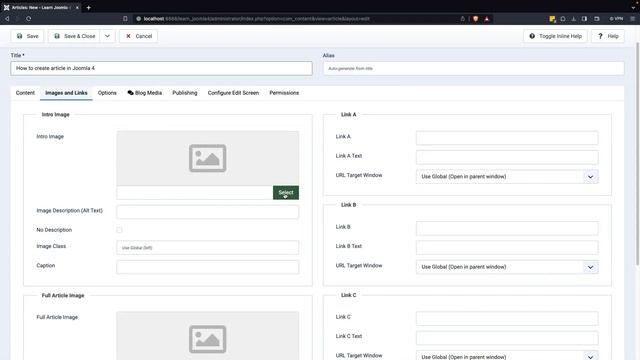Click the Link B input field
The width and height of the screenshot is (640, 360).
pyautogui.click(x=507, y=228)
